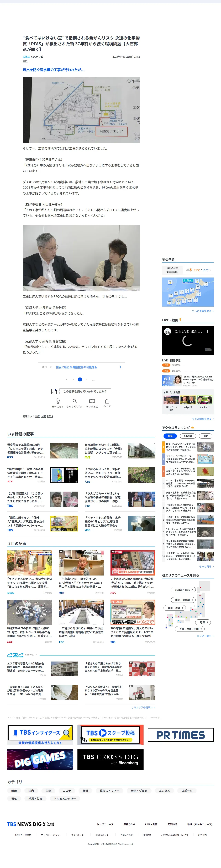Click the 国内 category label under headline

25,61
